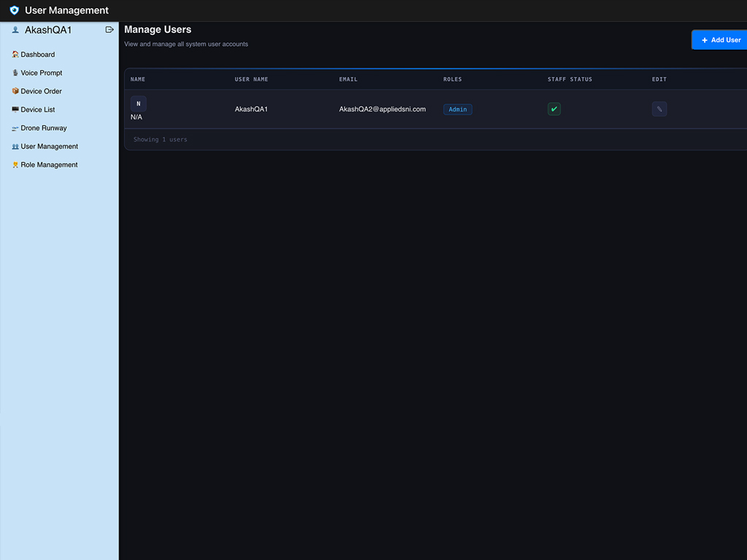Click the Add User button
Screen dimensions: 747x560
click(x=719, y=40)
